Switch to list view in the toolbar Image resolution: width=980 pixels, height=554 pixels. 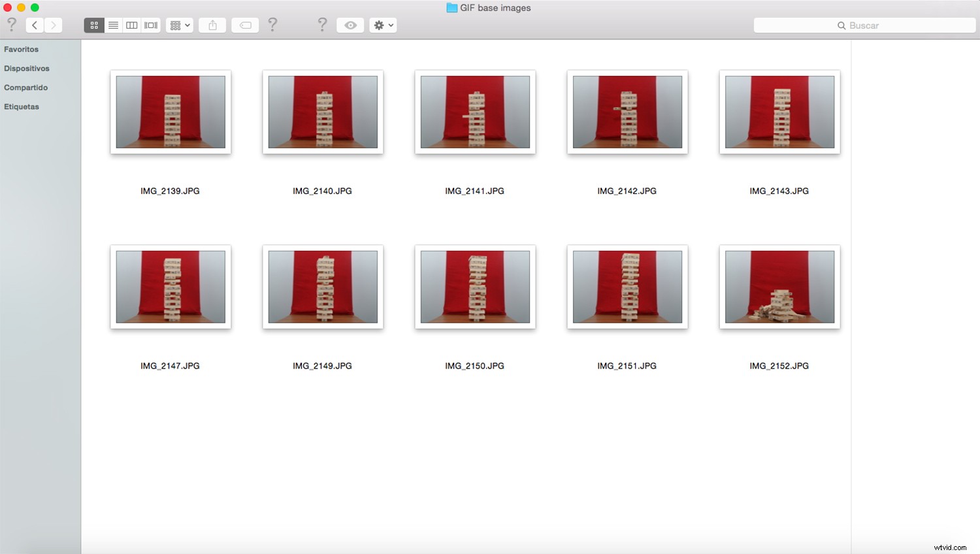113,25
